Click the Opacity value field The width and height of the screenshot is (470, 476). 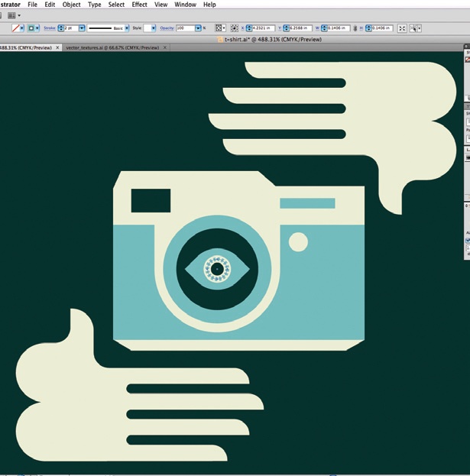tap(185, 28)
